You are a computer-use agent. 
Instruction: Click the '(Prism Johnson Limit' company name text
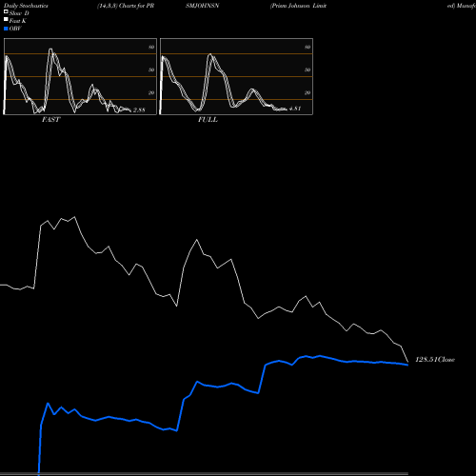(298, 6)
